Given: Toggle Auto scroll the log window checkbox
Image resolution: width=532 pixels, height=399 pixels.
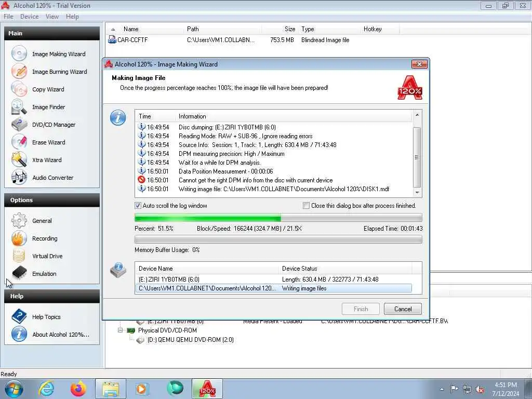Looking at the screenshot, I should point(138,205).
